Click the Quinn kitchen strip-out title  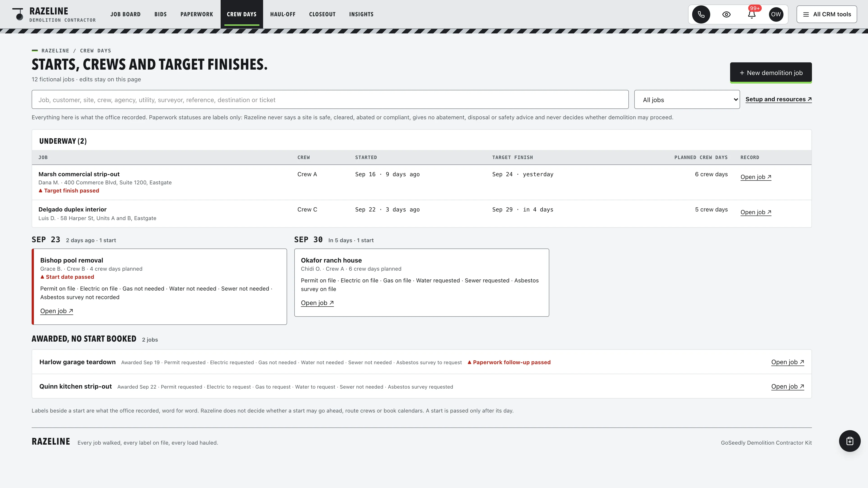click(x=75, y=386)
